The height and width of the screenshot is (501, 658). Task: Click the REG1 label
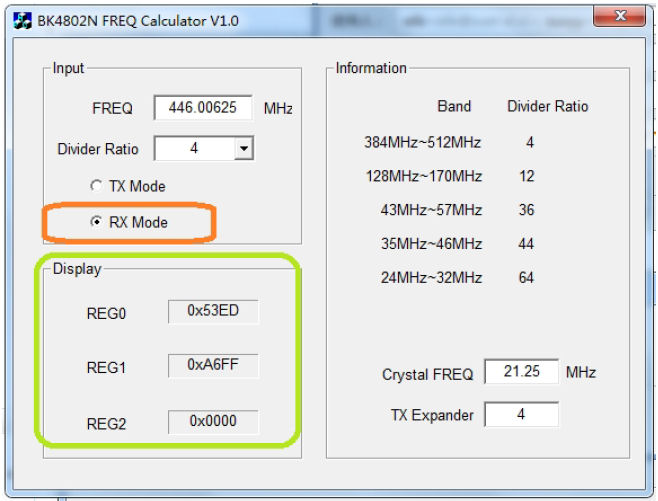[x=106, y=368]
